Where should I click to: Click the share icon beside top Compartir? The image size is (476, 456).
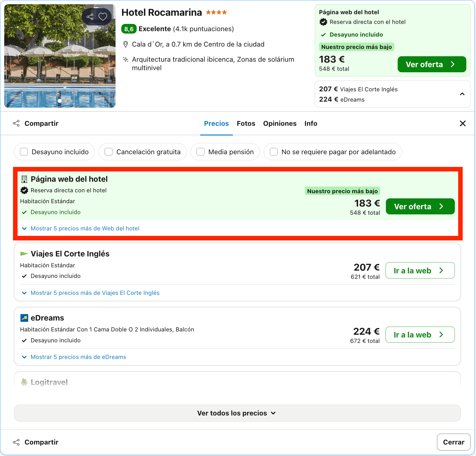click(16, 123)
